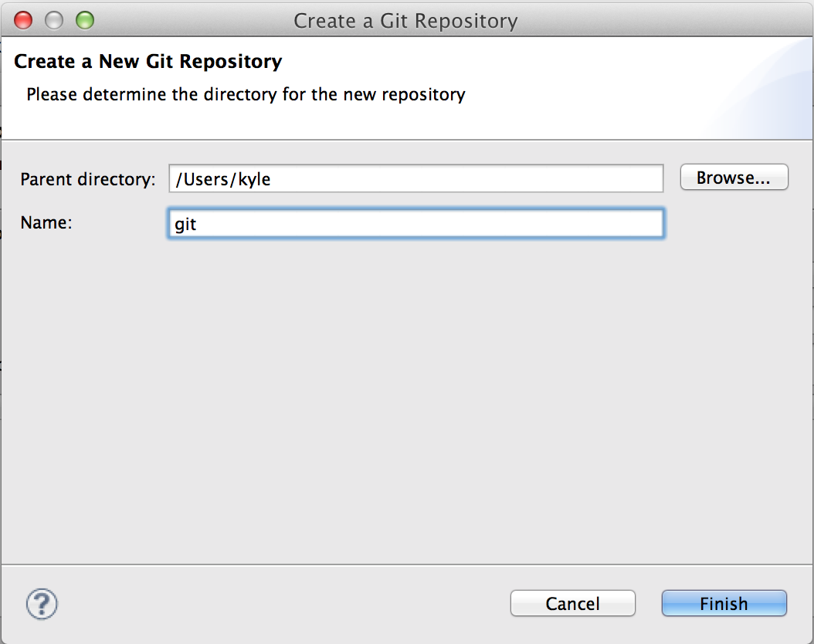Screen dimensions: 814x644
Task: Open the Browse... directory chooser
Action: [734, 178]
